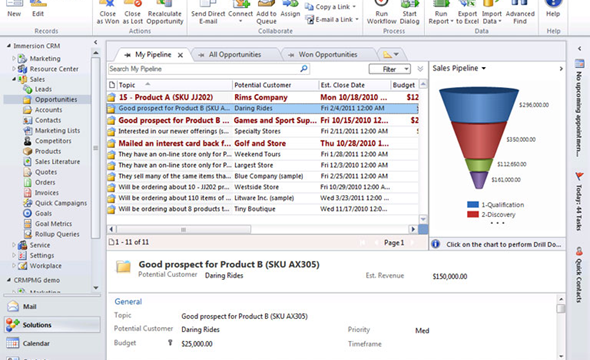The width and height of the screenshot is (590, 360).
Task: Click Advanced Find in ribbon
Action: click(520, 13)
